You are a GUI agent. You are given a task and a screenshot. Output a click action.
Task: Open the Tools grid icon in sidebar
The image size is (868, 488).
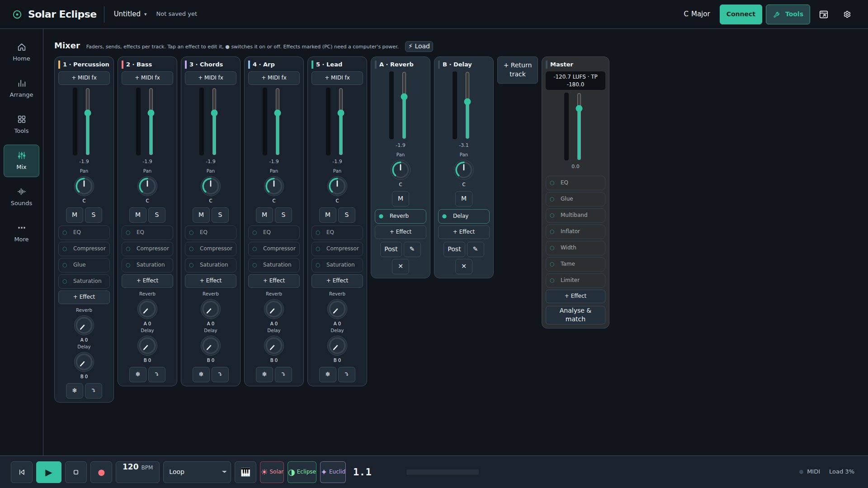click(21, 120)
